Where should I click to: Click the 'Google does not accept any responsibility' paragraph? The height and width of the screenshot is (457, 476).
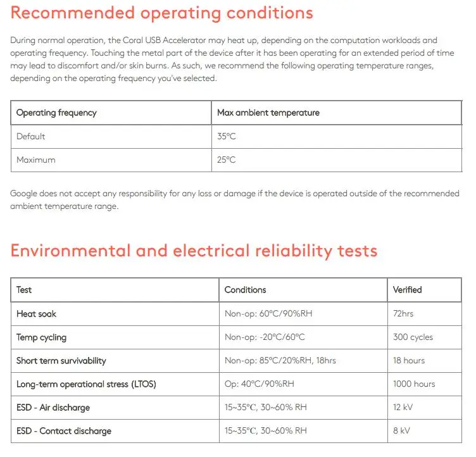coord(234,199)
